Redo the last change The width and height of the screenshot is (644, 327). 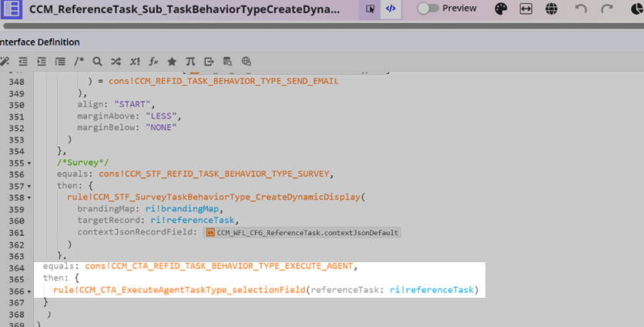[x=606, y=8]
